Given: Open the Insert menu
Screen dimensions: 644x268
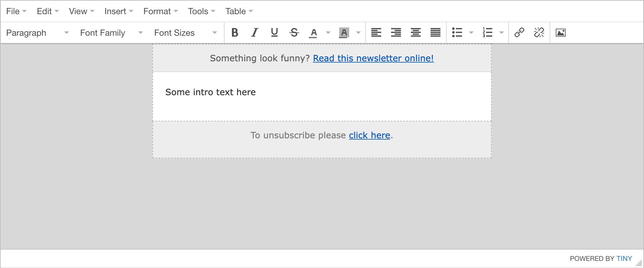Looking at the screenshot, I should pyautogui.click(x=118, y=11).
